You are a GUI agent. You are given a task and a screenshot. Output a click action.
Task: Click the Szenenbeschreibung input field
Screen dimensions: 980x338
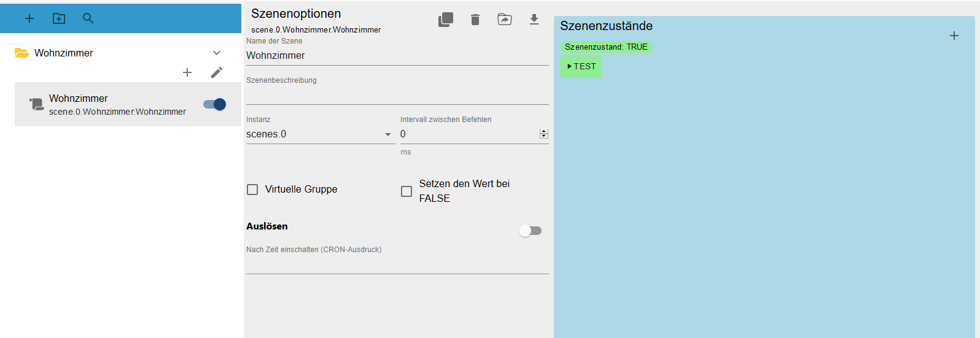pos(397,95)
